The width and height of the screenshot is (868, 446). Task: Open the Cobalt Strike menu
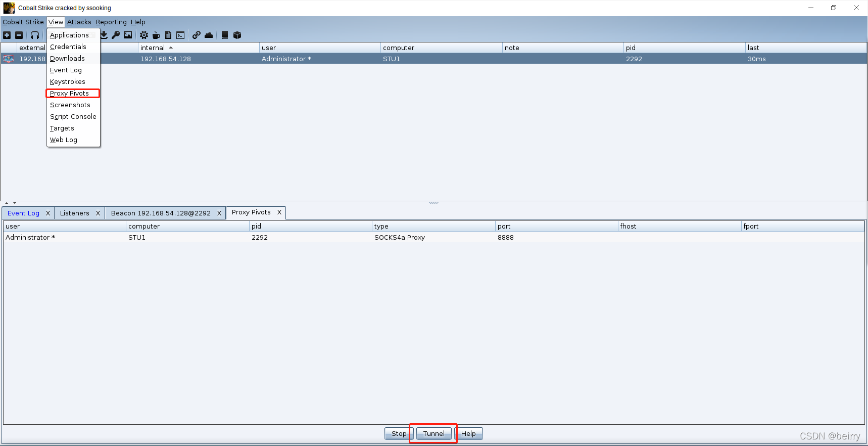tap(23, 22)
